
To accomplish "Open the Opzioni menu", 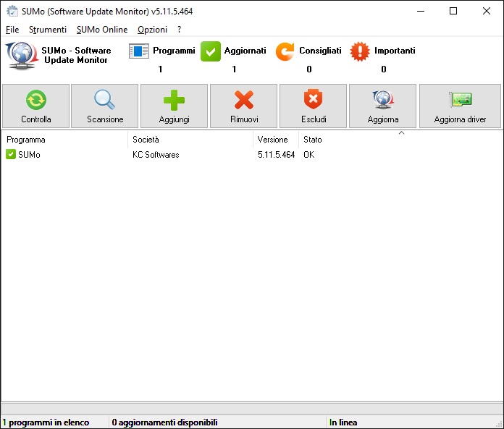I will [152, 30].
